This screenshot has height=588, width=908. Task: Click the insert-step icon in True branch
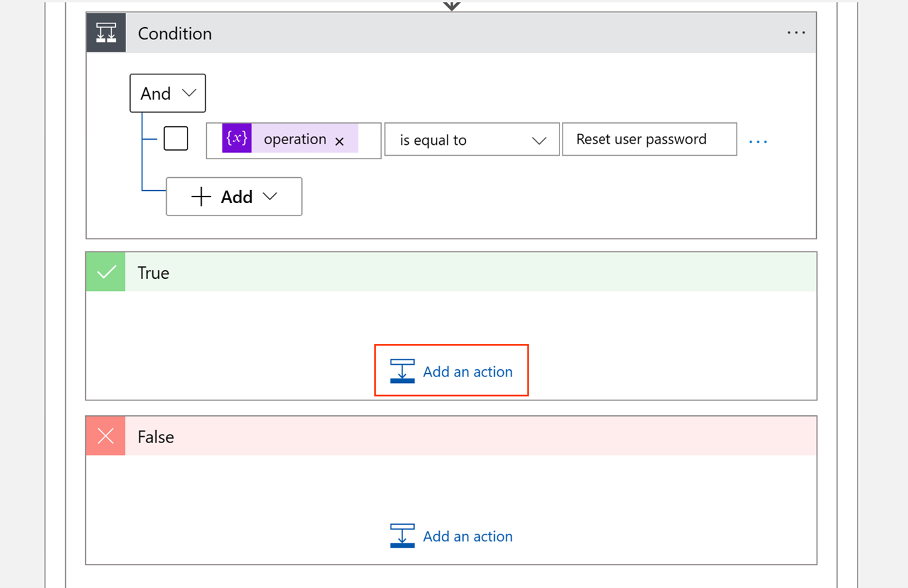pyautogui.click(x=402, y=371)
